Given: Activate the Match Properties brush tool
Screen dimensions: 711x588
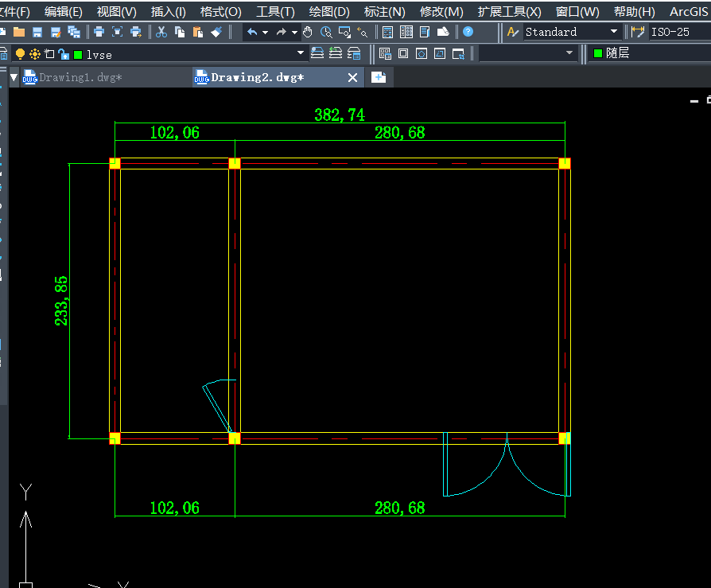Looking at the screenshot, I should pyautogui.click(x=216, y=32).
